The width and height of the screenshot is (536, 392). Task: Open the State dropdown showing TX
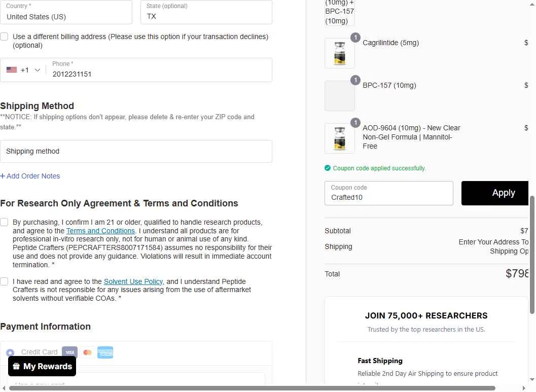click(x=206, y=12)
